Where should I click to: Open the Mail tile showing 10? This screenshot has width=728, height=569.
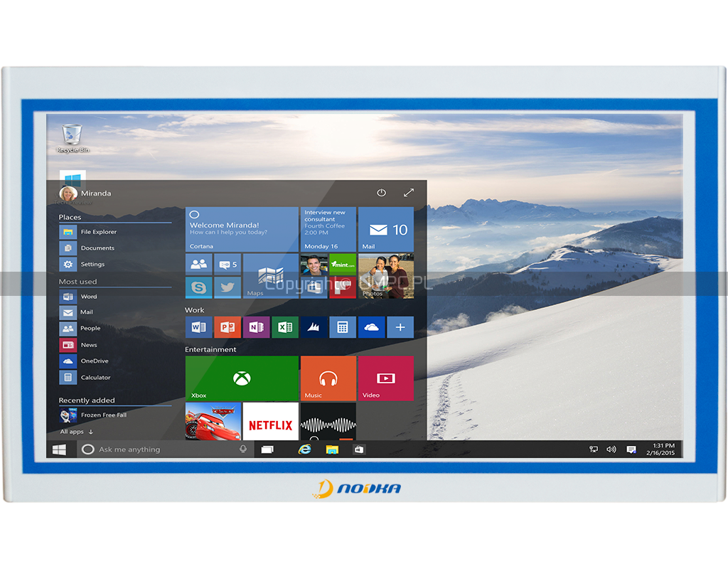click(x=386, y=230)
